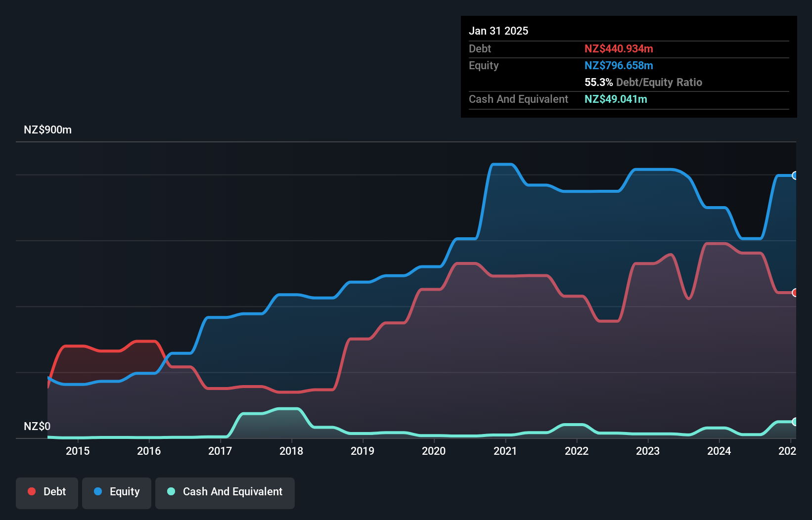Click the tooltip Debt row label

click(480, 48)
